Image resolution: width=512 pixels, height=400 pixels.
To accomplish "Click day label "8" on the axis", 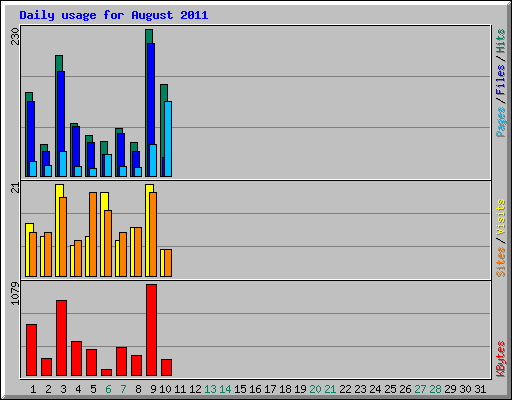I will [138, 389].
